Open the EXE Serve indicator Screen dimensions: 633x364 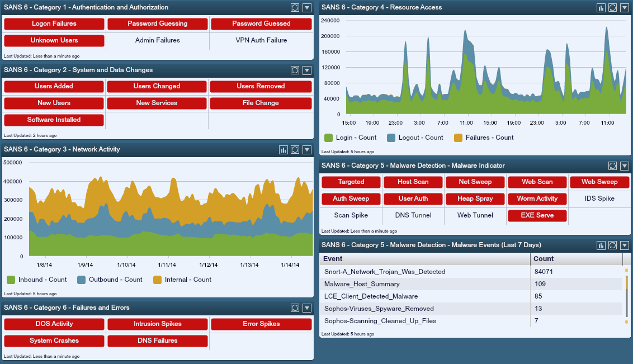537,215
